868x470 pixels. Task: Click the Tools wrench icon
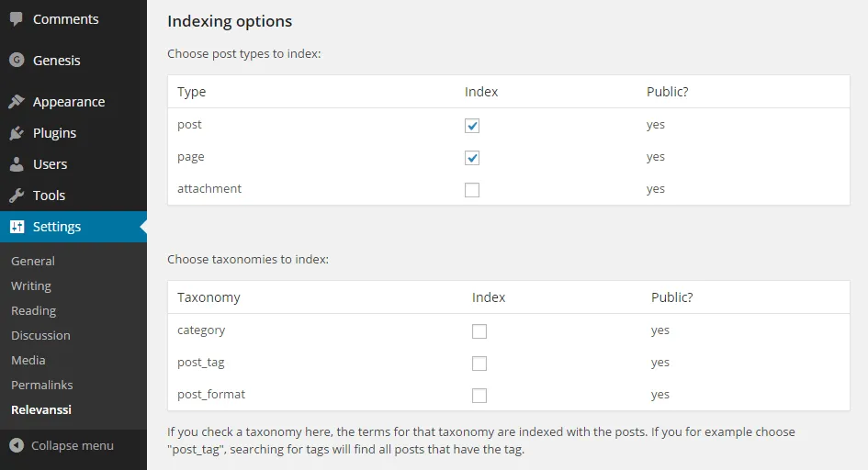[17, 196]
